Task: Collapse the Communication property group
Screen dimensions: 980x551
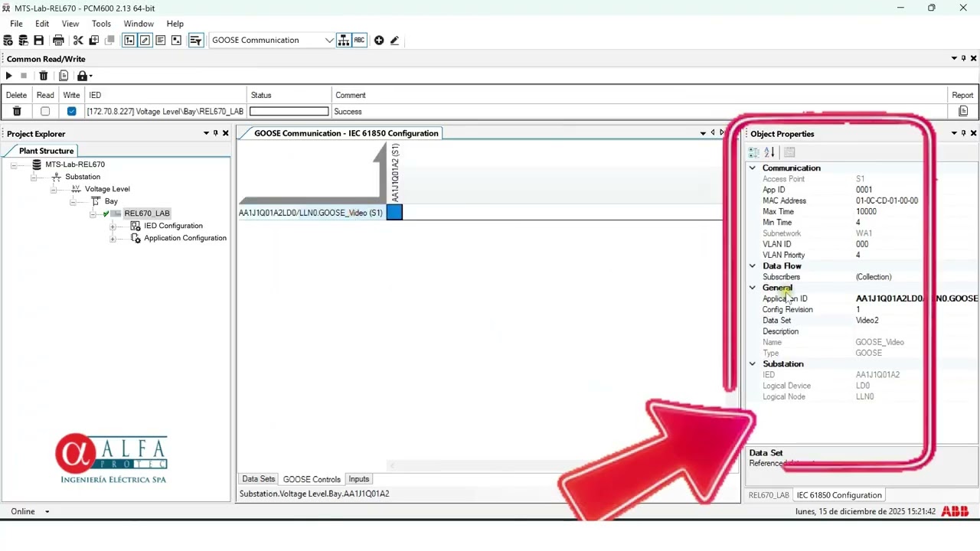Action: [753, 168]
